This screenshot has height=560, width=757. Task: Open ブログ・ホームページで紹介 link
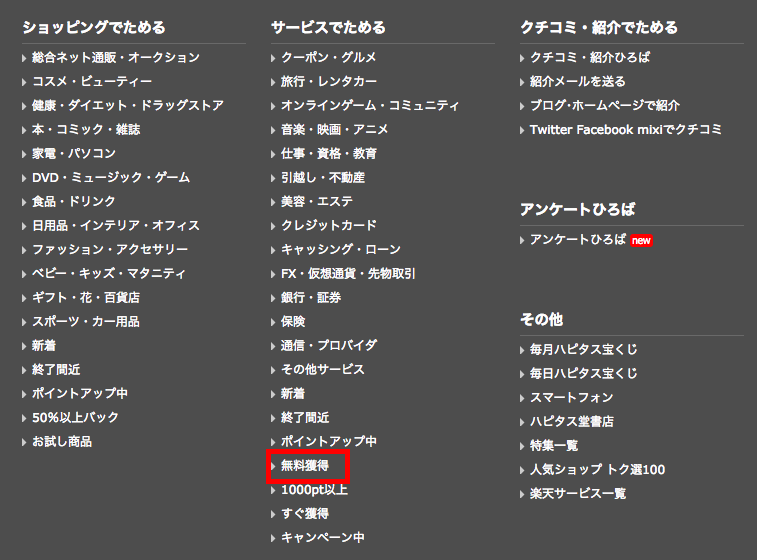click(x=605, y=106)
